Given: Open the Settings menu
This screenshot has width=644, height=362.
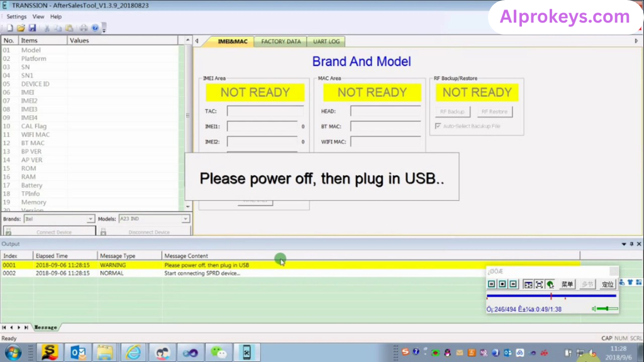Looking at the screenshot, I should click(16, 17).
